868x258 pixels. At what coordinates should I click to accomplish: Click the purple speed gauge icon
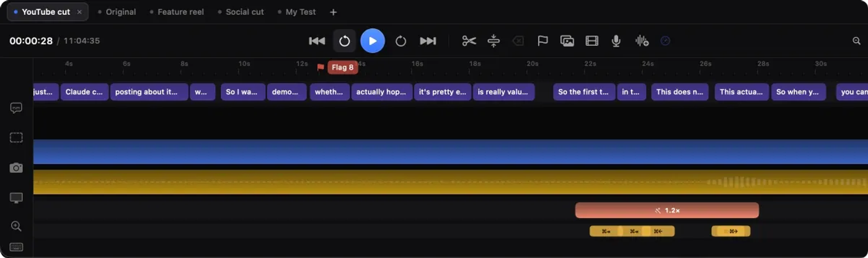coord(665,41)
